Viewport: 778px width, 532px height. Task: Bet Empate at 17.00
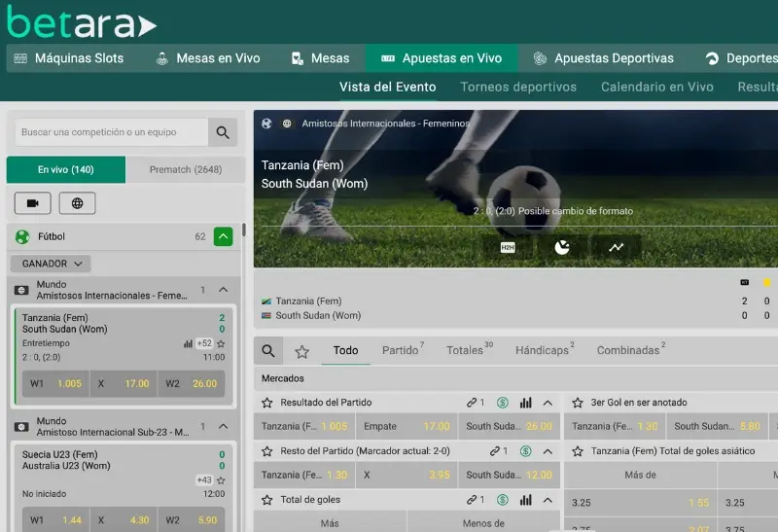coord(407,426)
